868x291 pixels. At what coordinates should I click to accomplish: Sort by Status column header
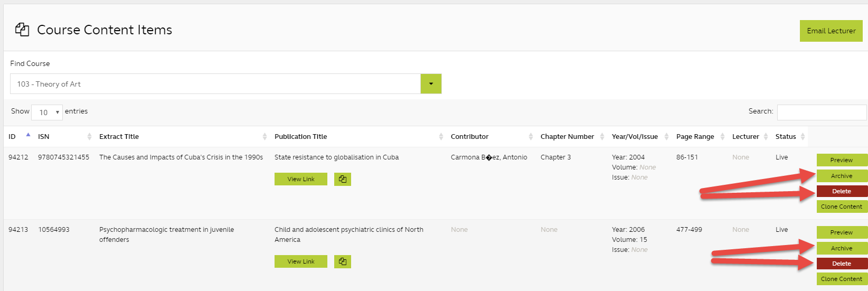click(786, 137)
